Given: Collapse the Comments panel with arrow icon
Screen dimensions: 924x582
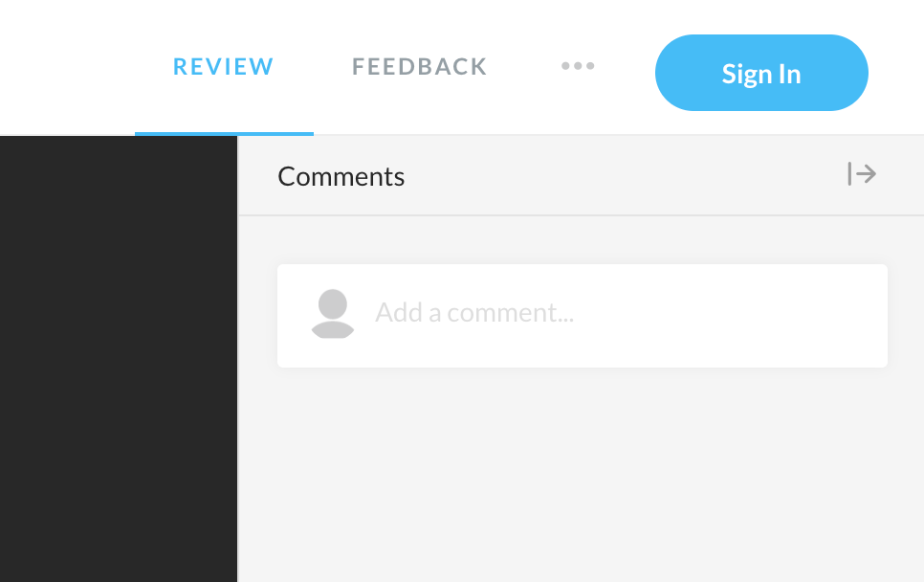Looking at the screenshot, I should [x=862, y=174].
